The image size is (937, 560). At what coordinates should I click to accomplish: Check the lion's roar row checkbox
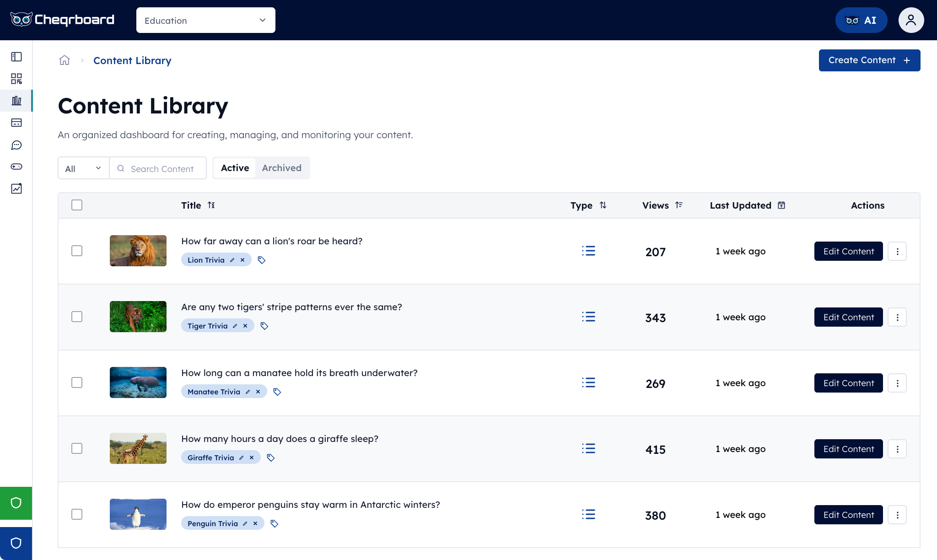[x=77, y=251]
